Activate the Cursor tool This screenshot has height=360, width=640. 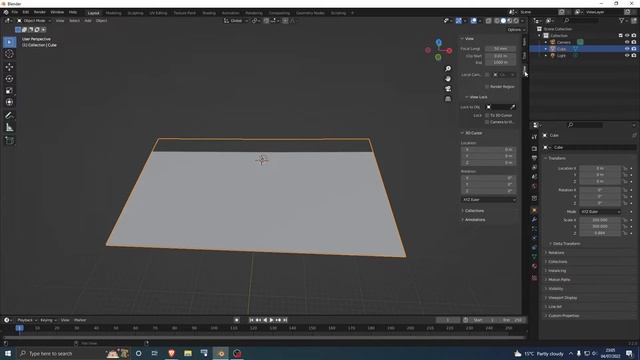(x=9, y=54)
